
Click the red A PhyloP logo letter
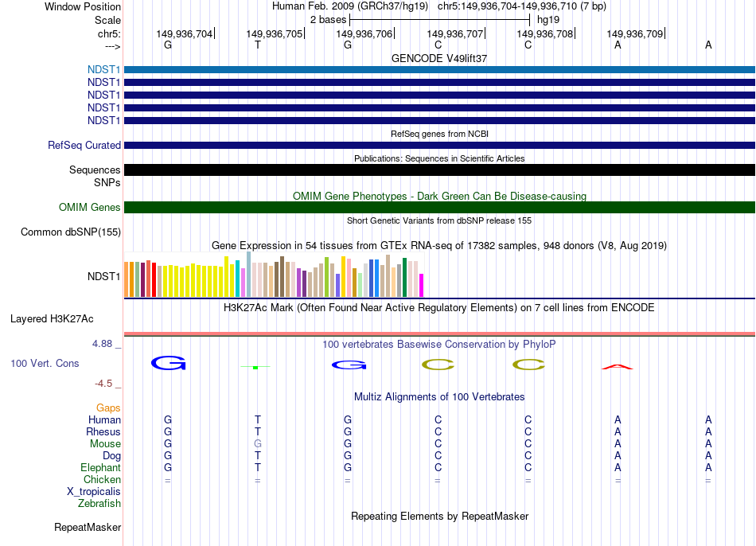pyautogui.click(x=618, y=367)
